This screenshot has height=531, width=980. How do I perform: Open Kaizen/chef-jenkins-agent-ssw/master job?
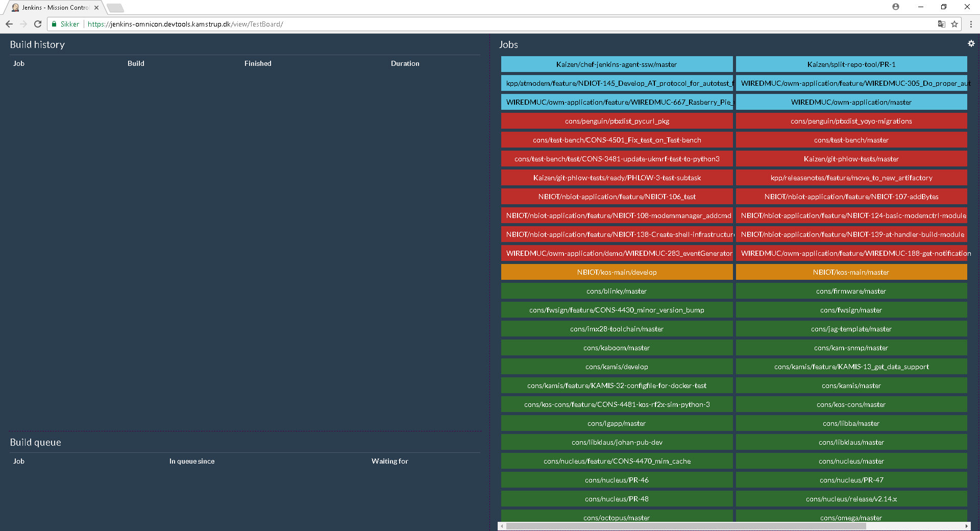pyautogui.click(x=617, y=64)
